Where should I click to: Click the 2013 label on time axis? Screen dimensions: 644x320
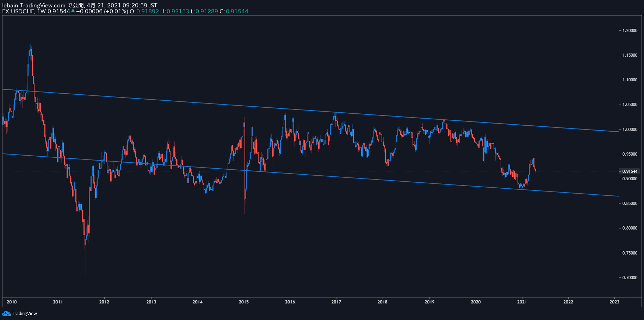click(x=151, y=302)
